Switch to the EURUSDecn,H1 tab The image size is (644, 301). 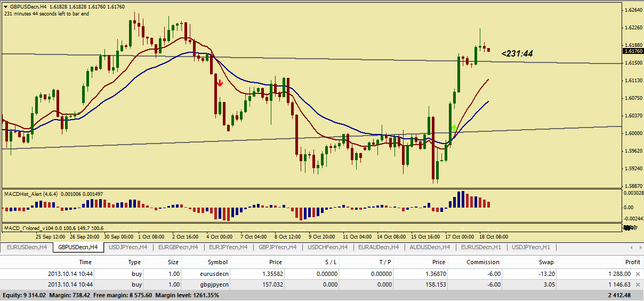[x=480, y=248]
